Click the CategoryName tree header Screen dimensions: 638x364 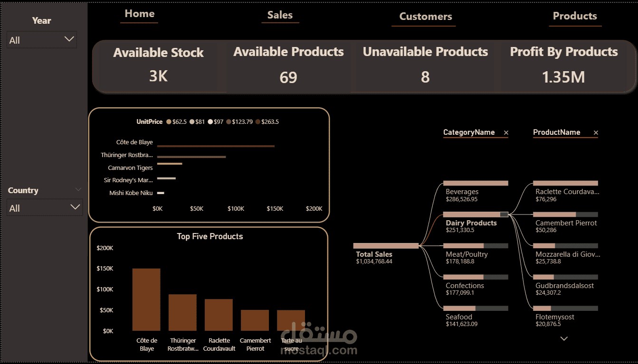coord(469,132)
